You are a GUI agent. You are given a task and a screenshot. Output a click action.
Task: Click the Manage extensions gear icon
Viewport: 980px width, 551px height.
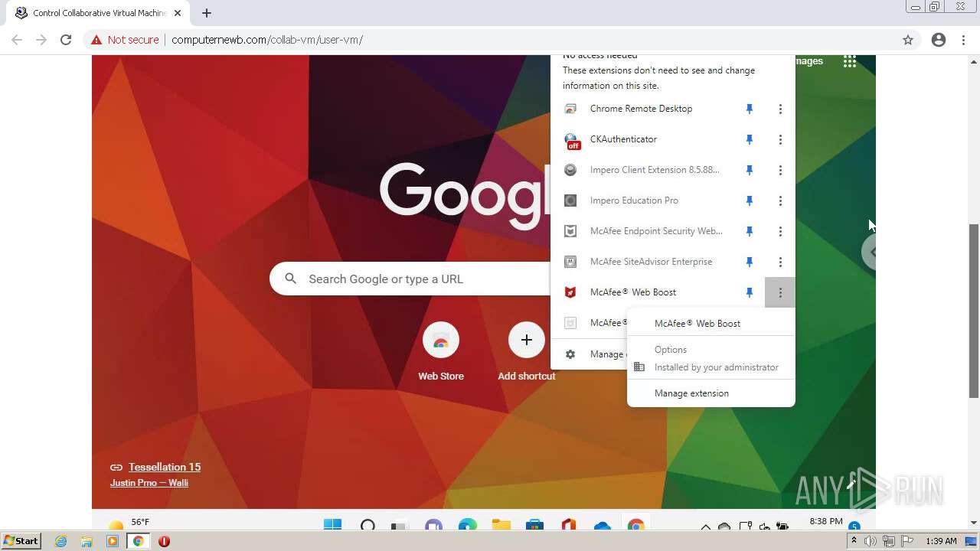pos(570,354)
